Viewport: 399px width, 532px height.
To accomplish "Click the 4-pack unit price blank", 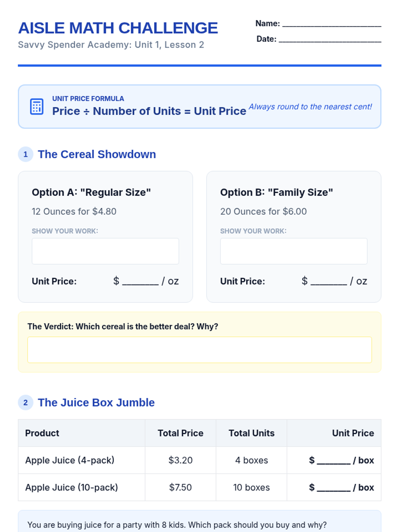I will [x=333, y=461].
